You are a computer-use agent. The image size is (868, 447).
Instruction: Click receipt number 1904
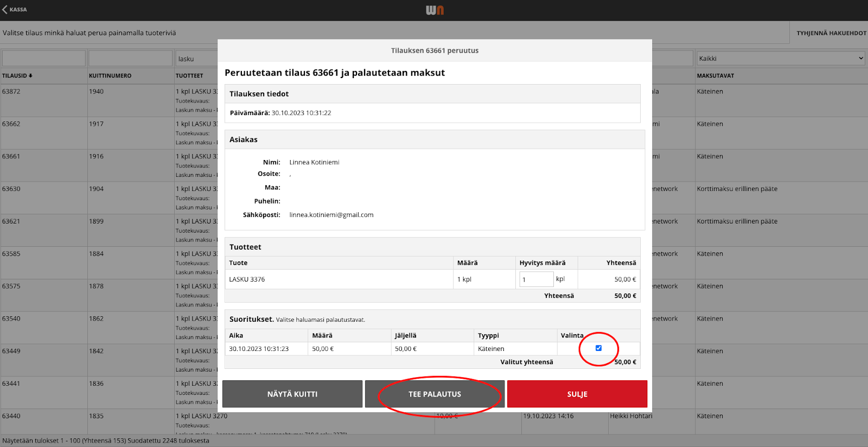[96, 189]
